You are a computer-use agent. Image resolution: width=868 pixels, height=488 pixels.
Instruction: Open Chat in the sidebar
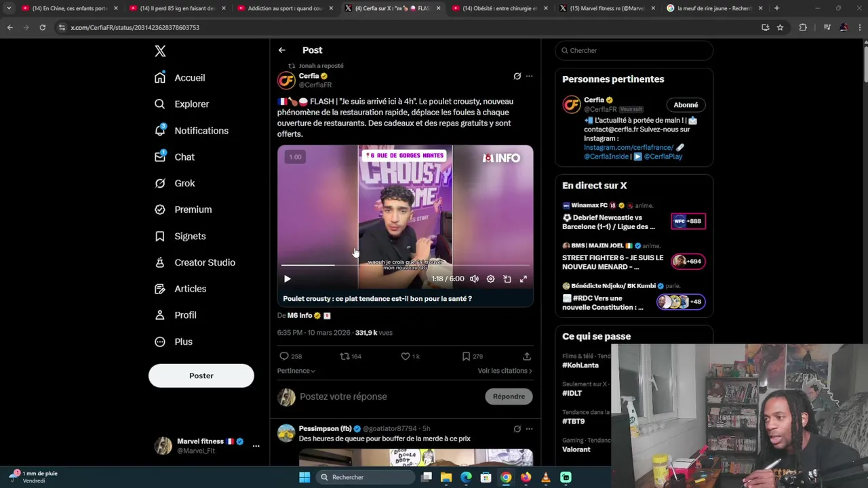click(174, 157)
